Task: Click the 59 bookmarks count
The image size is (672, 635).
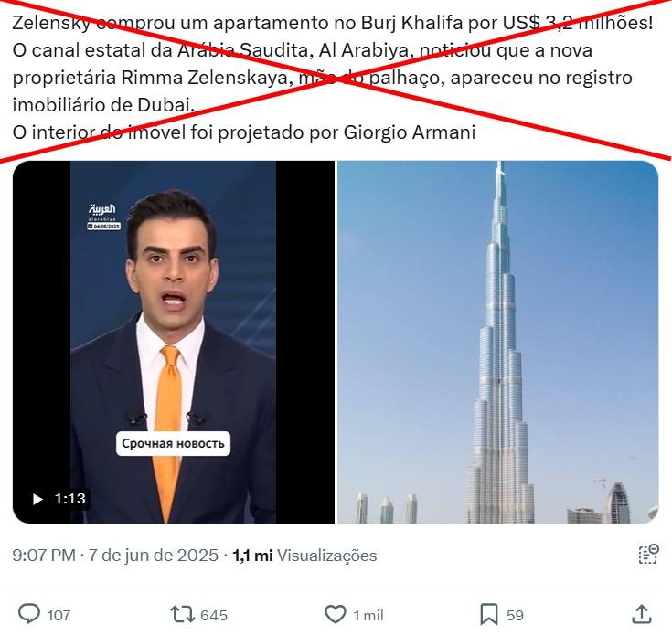Action: tap(515, 615)
